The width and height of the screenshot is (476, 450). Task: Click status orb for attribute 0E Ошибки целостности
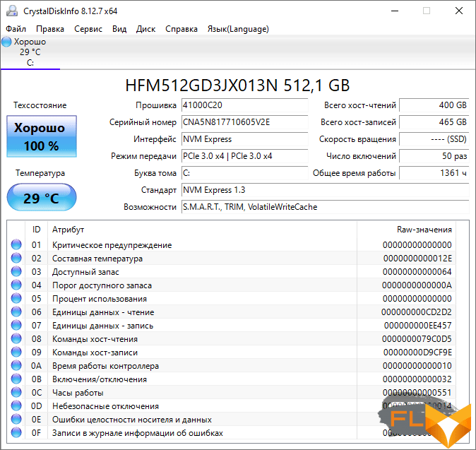click(16, 420)
